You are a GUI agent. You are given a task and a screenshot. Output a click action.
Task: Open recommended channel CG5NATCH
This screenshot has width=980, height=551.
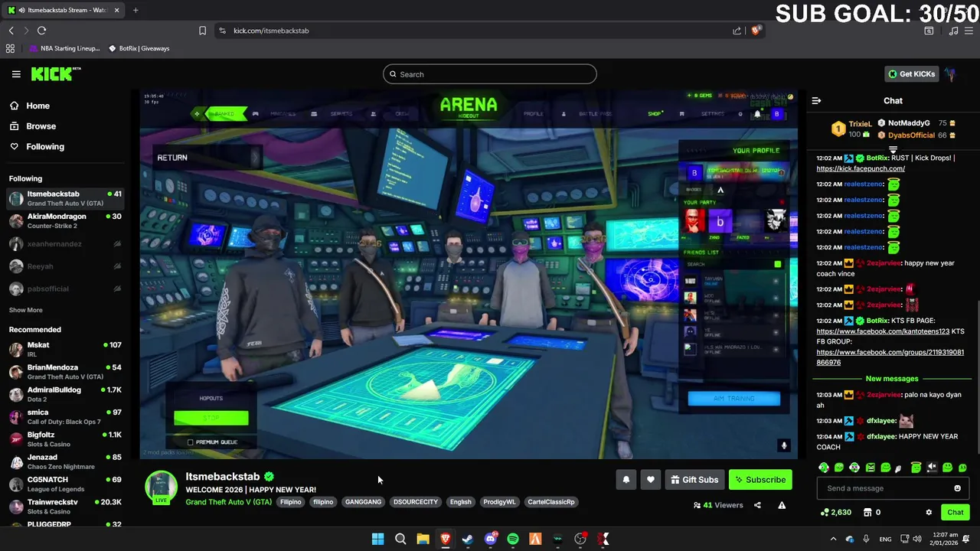pos(65,484)
